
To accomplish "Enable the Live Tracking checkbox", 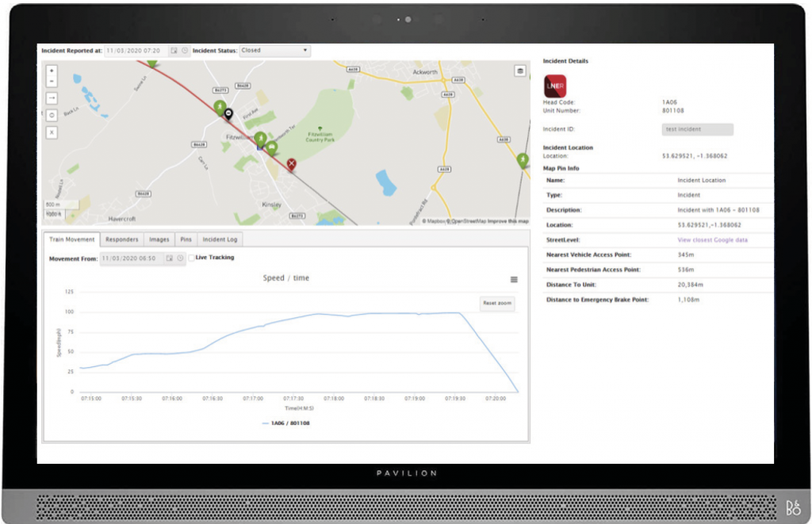I will pyautogui.click(x=191, y=258).
